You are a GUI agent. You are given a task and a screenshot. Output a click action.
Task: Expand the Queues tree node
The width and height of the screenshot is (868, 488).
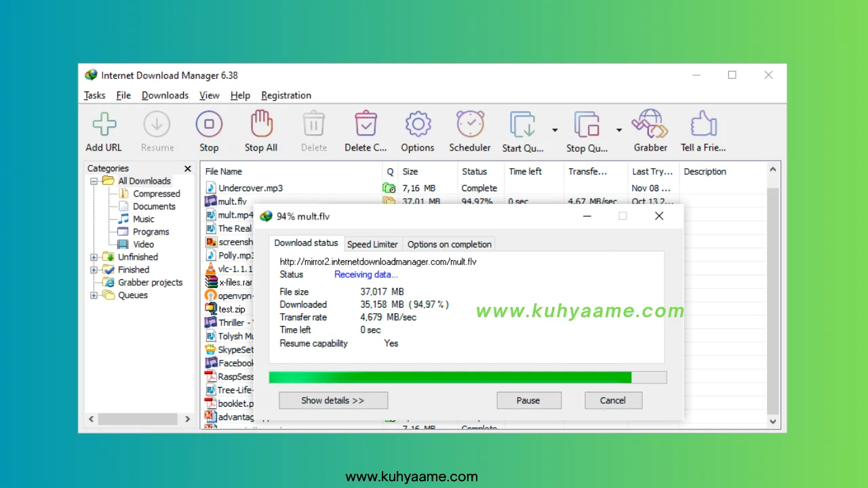(x=94, y=295)
